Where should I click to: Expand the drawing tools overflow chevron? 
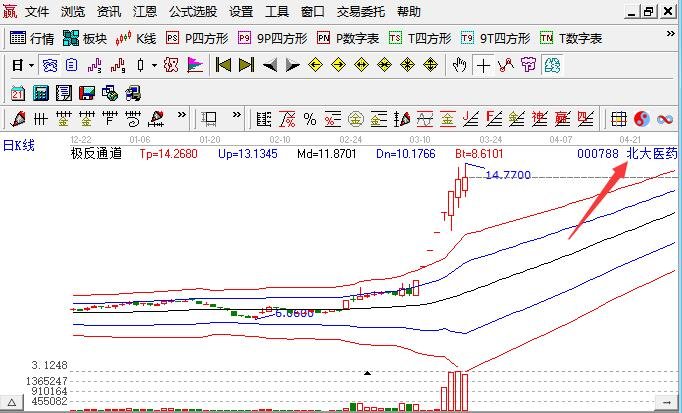[182, 115]
